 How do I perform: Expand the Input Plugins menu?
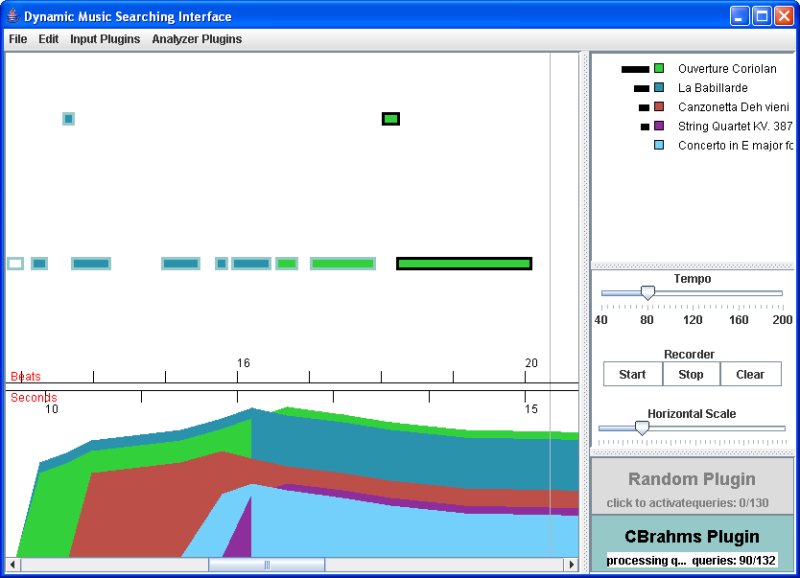tap(105, 39)
